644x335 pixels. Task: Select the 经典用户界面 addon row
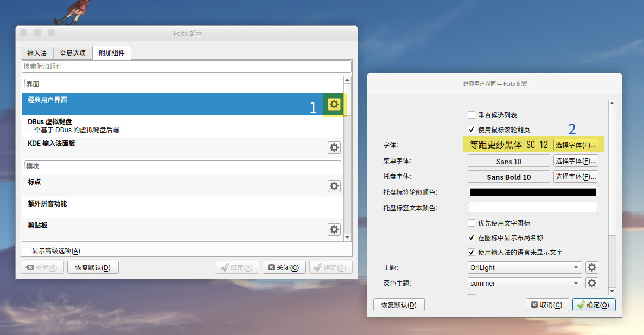[x=182, y=104]
